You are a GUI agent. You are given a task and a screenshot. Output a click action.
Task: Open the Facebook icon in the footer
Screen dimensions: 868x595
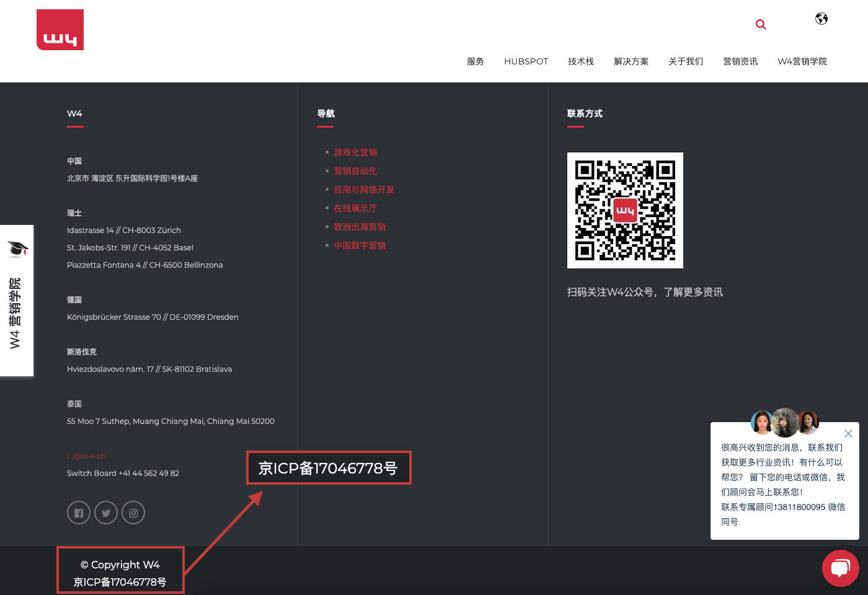tap(78, 513)
